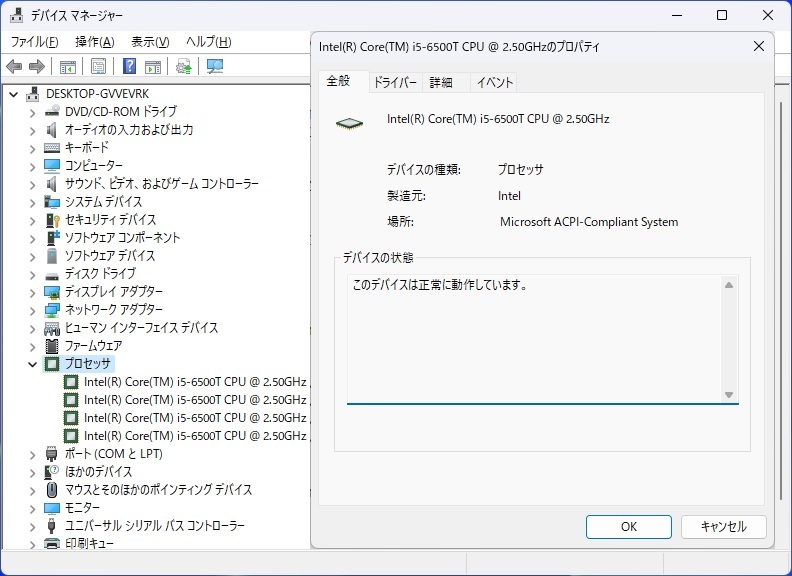Click the Properties toolbar icon

[x=98, y=66]
